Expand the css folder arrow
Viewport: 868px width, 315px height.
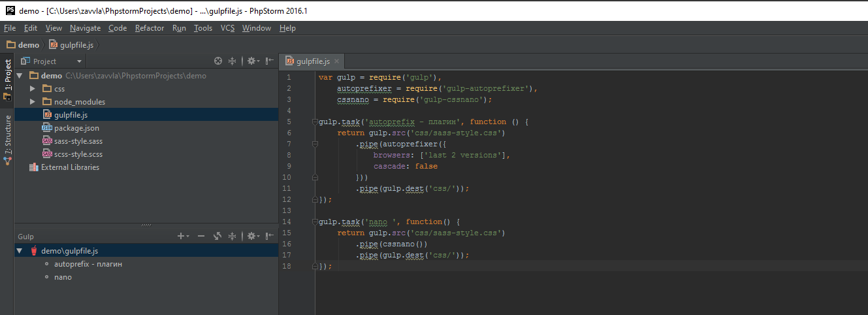[x=33, y=89]
